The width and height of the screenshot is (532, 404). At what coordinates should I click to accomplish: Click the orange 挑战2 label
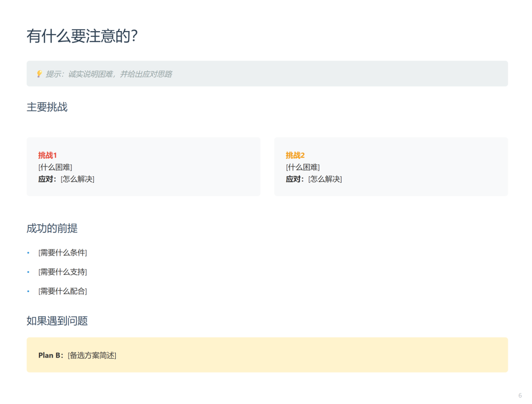(295, 155)
